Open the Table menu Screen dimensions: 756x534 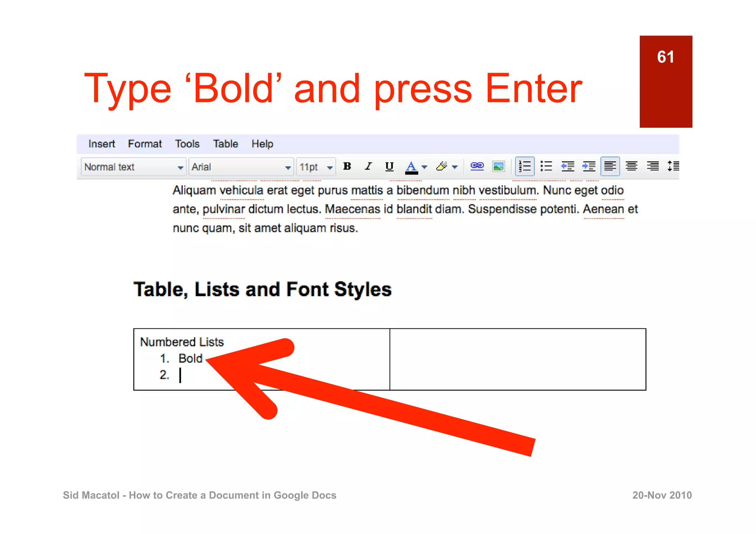[226, 144]
